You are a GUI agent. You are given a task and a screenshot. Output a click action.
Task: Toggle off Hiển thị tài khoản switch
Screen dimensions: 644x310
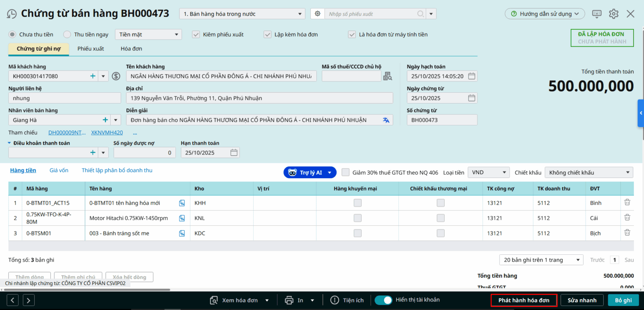pos(383,300)
